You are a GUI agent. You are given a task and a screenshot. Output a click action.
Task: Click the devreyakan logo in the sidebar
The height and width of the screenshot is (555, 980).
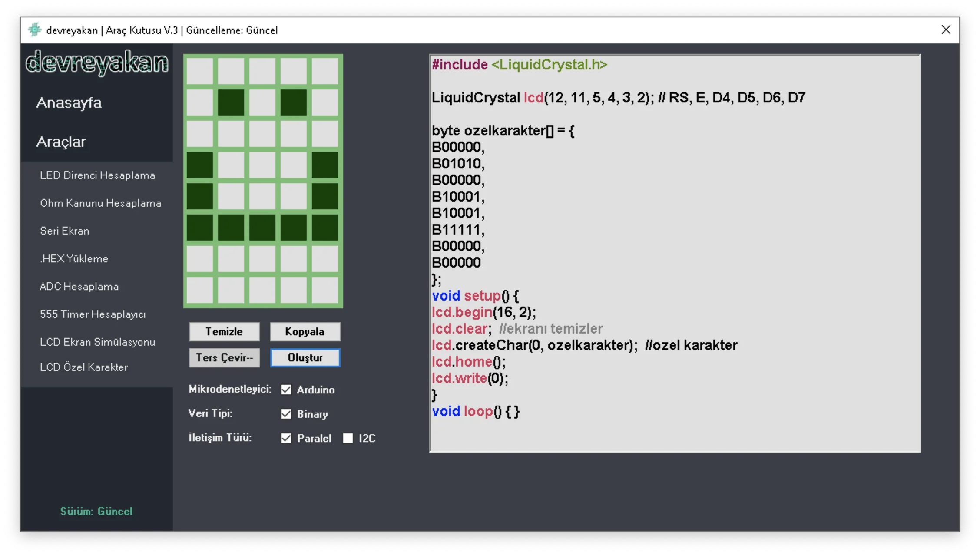pyautogui.click(x=97, y=62)
